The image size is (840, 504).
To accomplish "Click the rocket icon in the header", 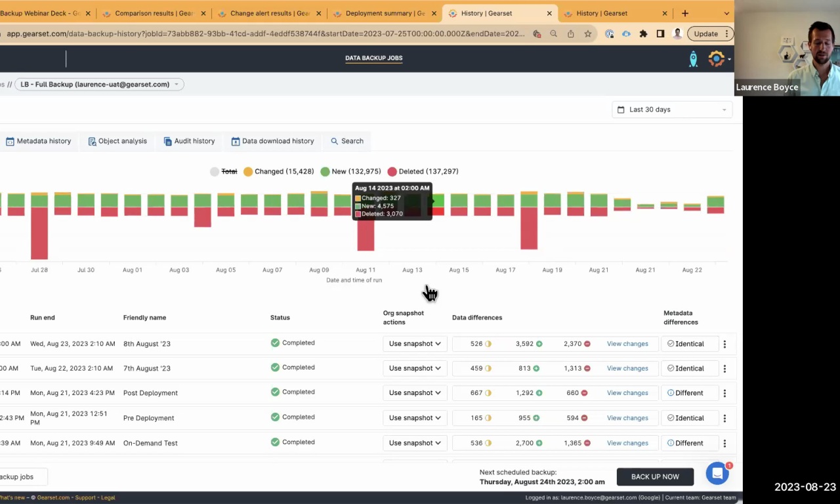I will pyautogui.click(x=693, y=59).
